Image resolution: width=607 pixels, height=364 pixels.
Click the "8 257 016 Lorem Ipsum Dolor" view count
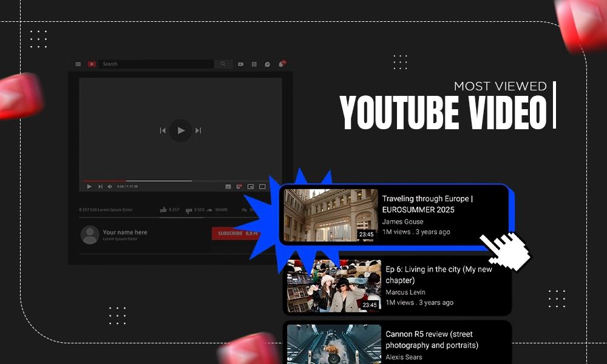pyautogui.click(x=106, y=210)
